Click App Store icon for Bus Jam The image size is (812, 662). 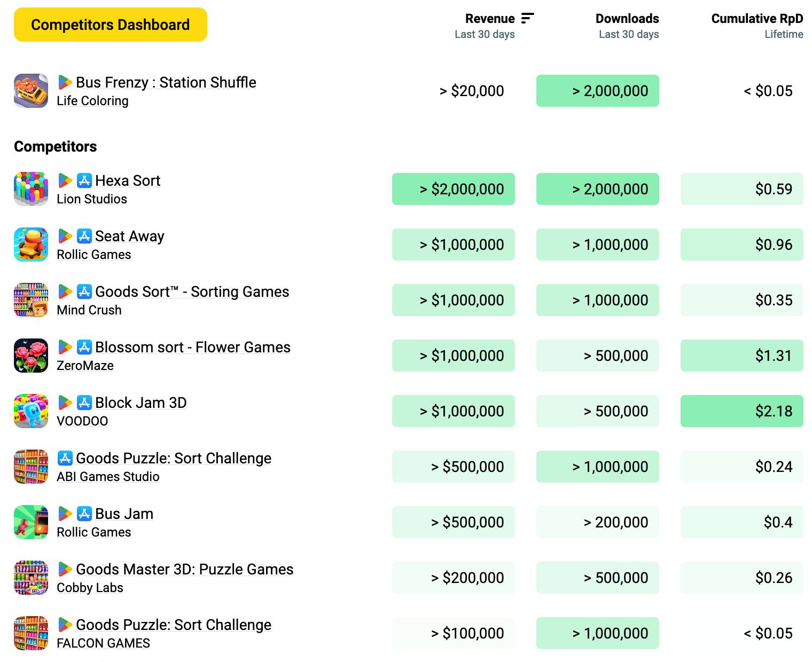pyautogui.click(x=84, y=514)
